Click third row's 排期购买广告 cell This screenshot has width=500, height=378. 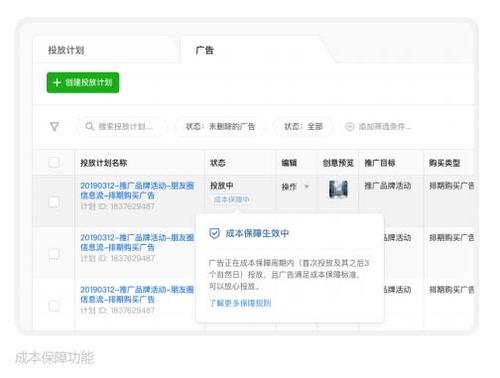452,290
